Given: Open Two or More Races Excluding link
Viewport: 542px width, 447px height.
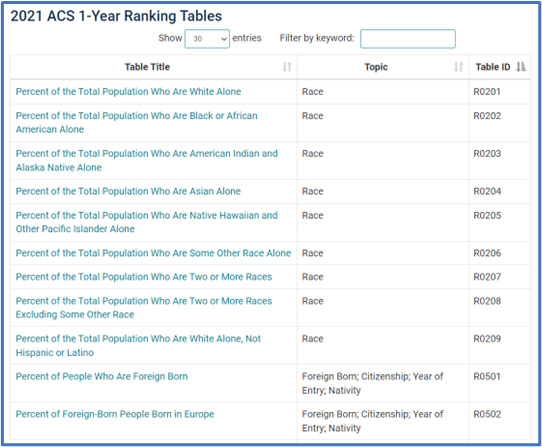Looking at the screenshot, I should click(x=144, y=308).
